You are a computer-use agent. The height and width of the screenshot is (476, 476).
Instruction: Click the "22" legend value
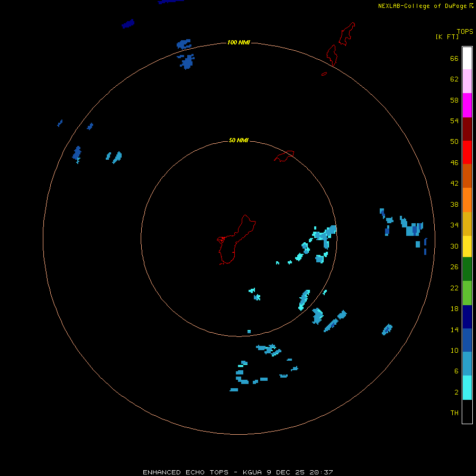pos(454,288)
